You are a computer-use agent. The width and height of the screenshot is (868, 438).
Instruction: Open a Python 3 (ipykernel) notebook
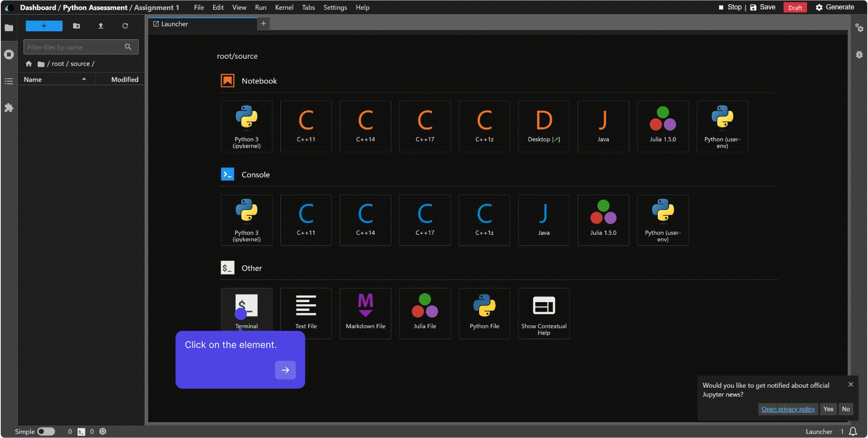246,127
